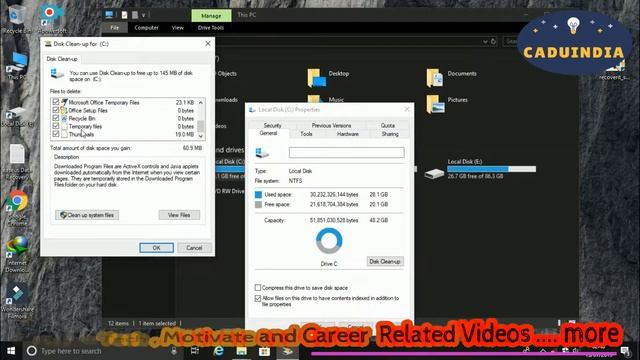Switch to the Computer ribbon tab
640x360 pixels.
[147, 28]
